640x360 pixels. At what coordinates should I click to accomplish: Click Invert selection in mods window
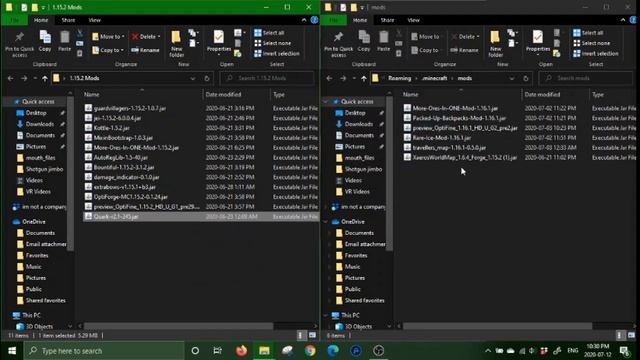tap(596, 53)
